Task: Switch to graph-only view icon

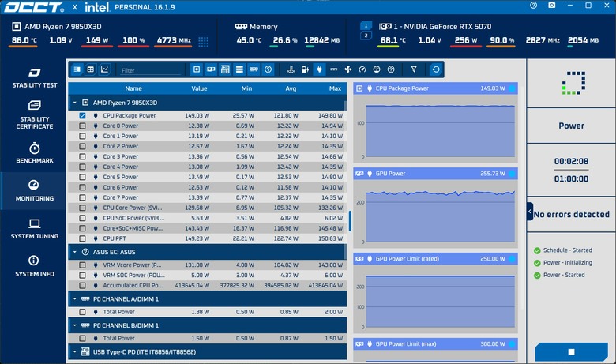Action: coord(104,69)
